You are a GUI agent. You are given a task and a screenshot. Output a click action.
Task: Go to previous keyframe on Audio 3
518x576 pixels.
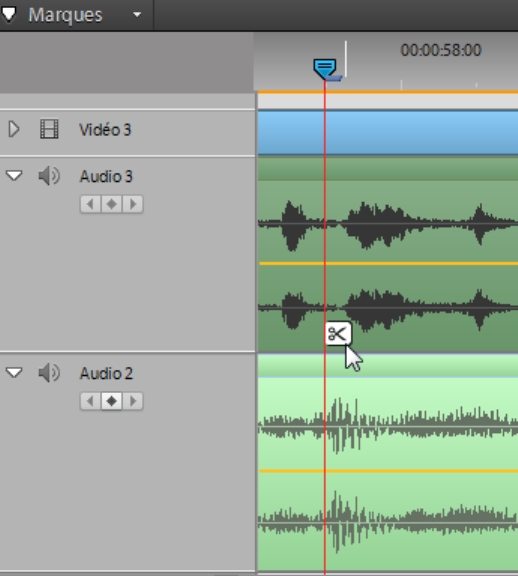click(x=90, y=204)
